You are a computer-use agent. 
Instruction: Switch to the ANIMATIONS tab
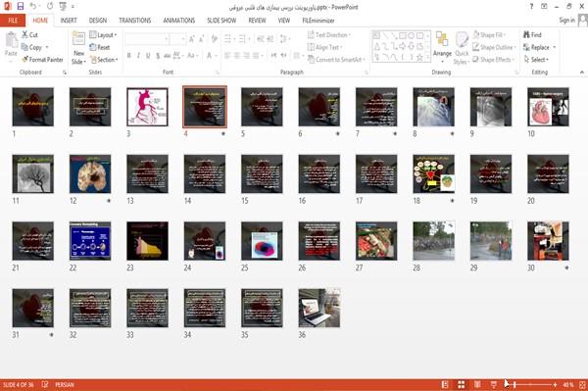coord(179,21)
